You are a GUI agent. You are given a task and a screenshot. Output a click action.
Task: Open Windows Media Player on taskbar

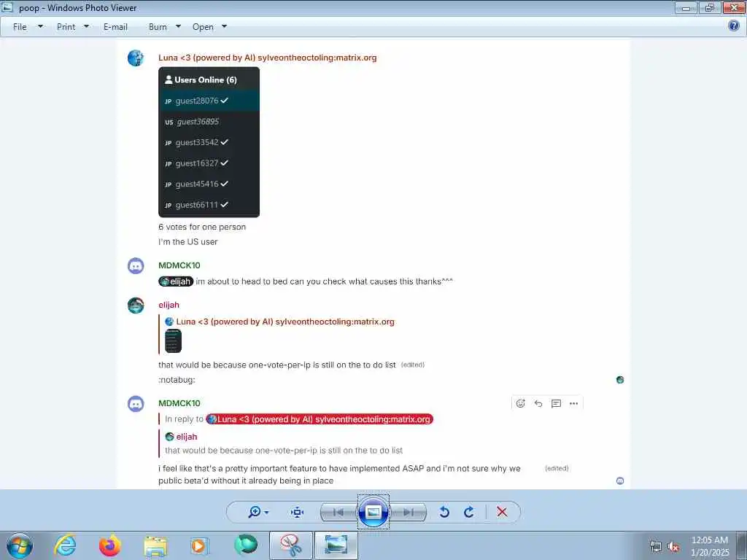click(x=198, y=545)
